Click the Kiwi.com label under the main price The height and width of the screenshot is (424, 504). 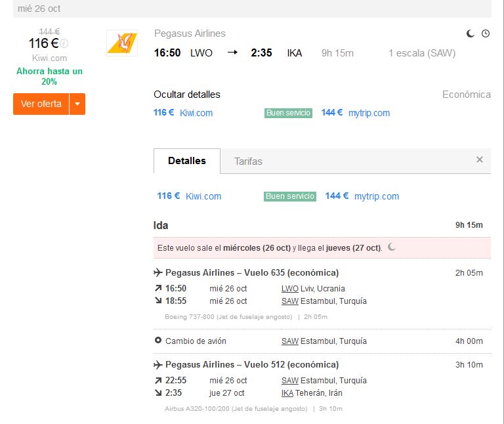[49, 58]
